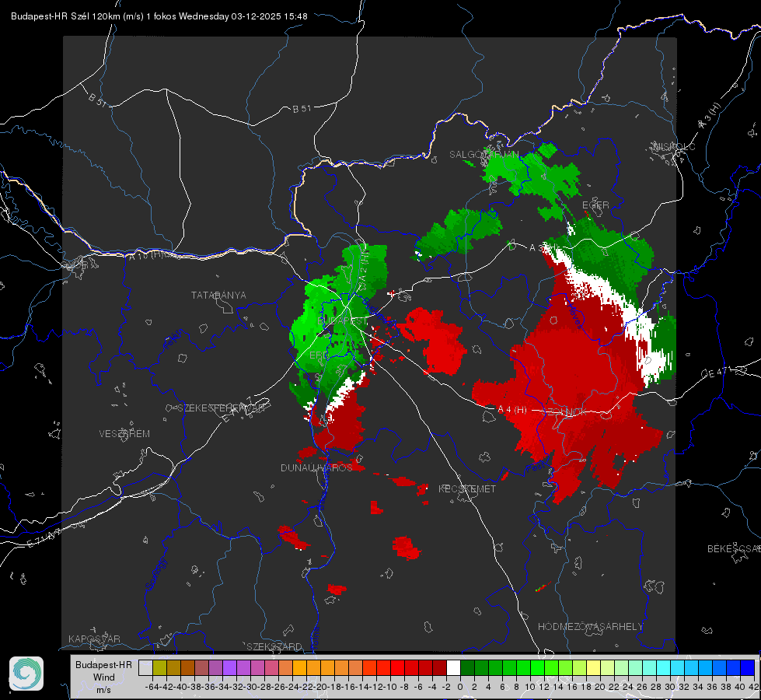Select the bright green swatch between 10 and 12
This screenshot has width=761, height=700.
[x=537, y=667]
